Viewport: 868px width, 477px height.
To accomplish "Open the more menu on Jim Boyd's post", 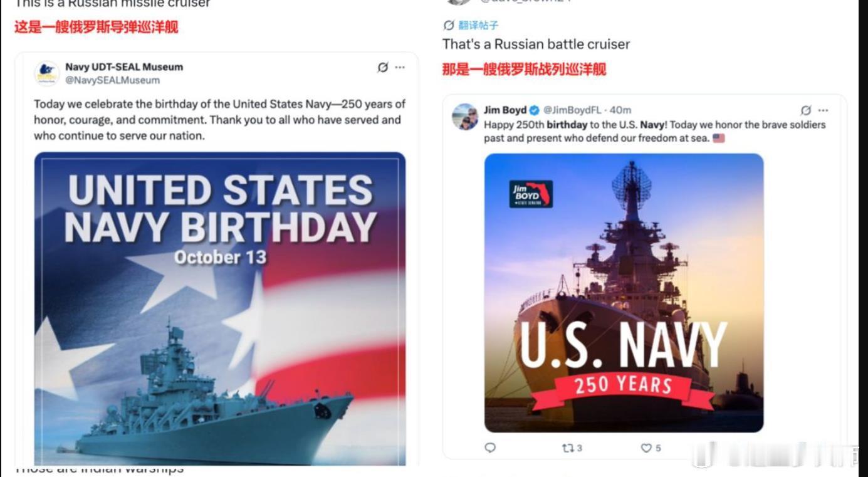I will 824,110.
